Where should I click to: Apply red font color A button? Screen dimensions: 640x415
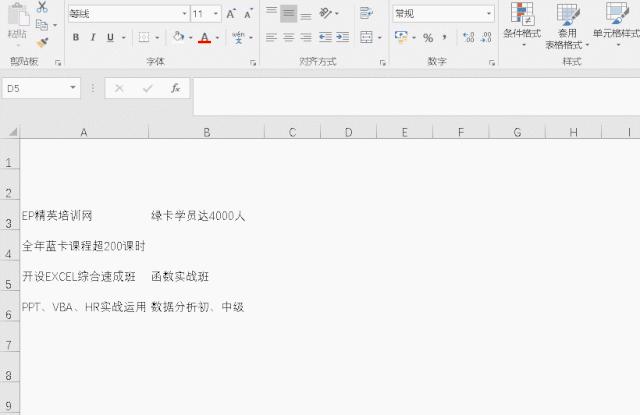tap(204, 38)
